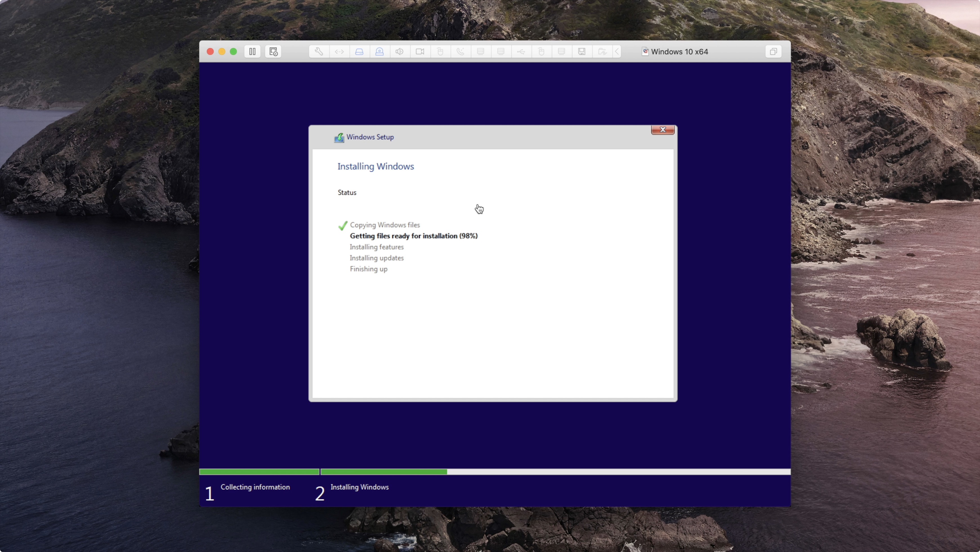Mute the virtual machine sound output
This screenshot has height=552, width=980.
(399, 51)
